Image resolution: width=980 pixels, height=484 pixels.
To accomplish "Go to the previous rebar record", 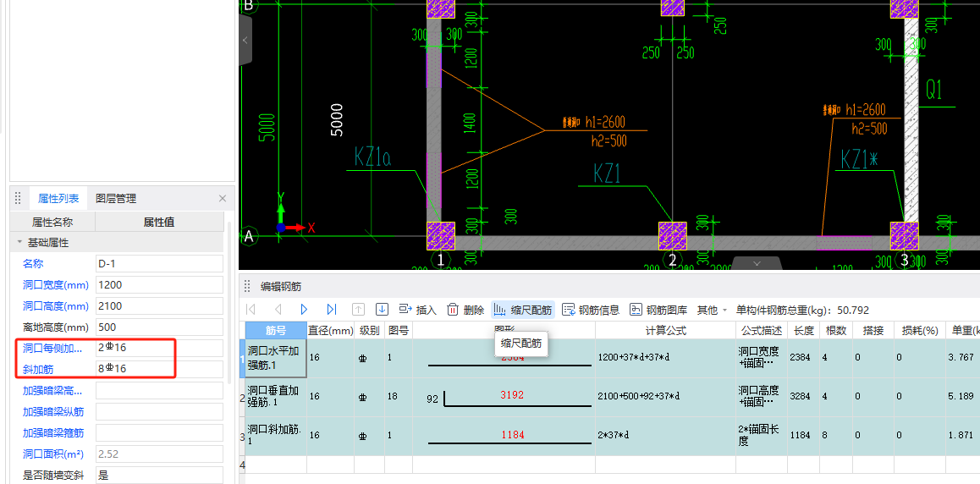I will tap(278, 309).
